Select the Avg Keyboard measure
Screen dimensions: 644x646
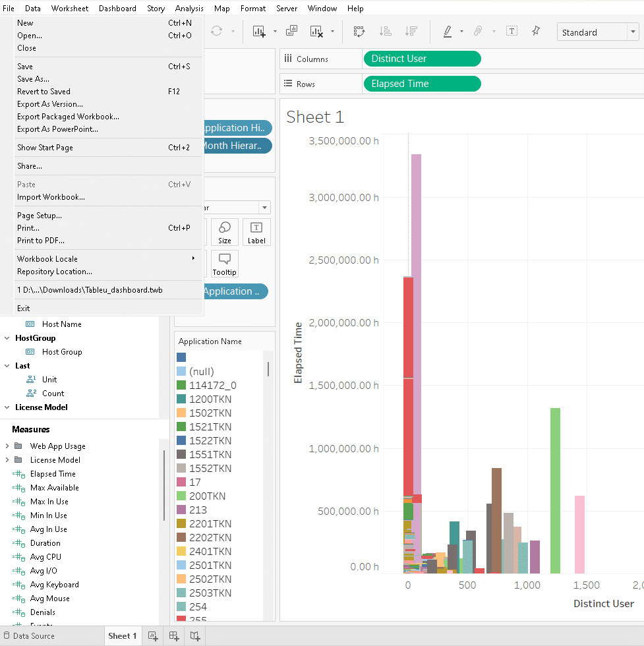click(x=55, y=584)
